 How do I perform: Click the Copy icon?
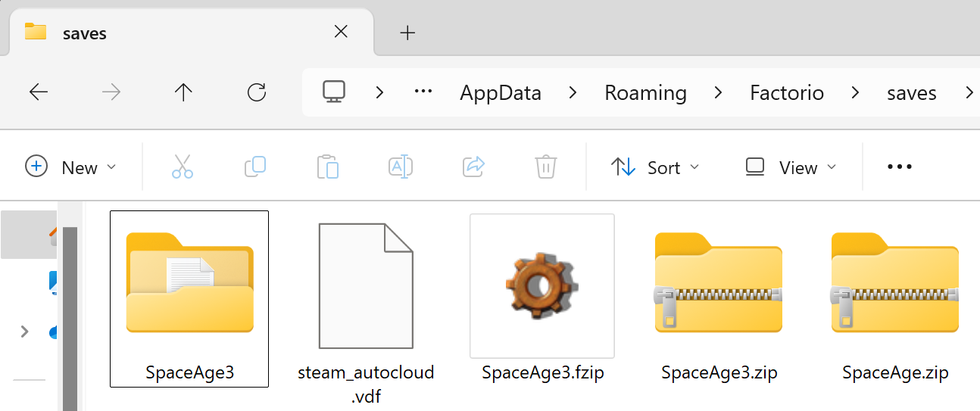coord(255,167)
